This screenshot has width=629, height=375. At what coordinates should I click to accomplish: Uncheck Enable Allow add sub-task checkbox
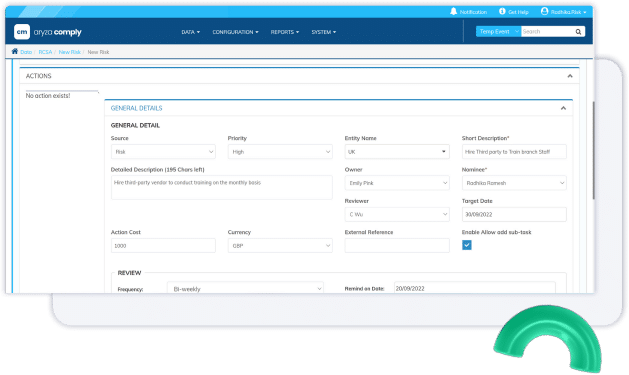pyautogui.click(x=467, y=245)
